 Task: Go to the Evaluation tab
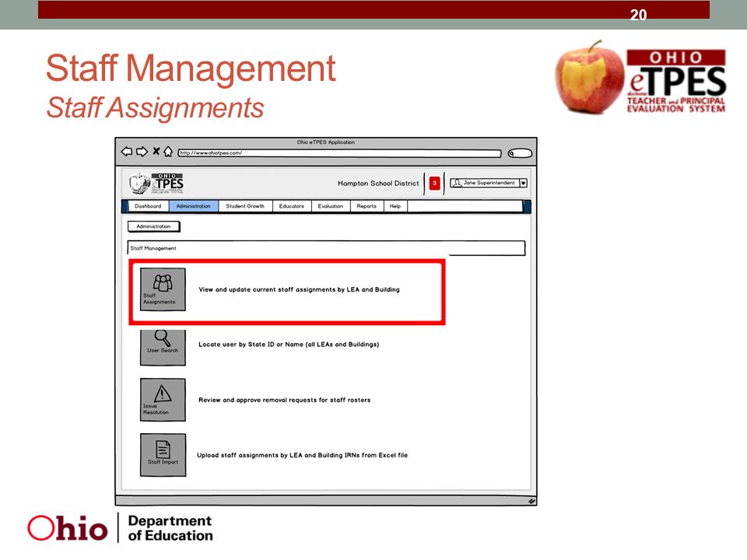click(x=331, y=206)
